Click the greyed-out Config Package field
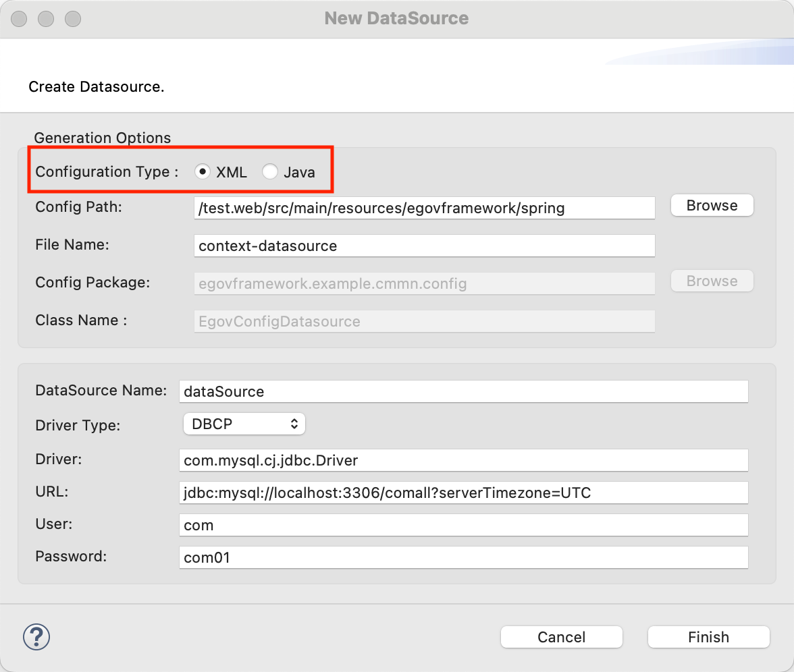The image size is (794, 672). pos(424,284)
